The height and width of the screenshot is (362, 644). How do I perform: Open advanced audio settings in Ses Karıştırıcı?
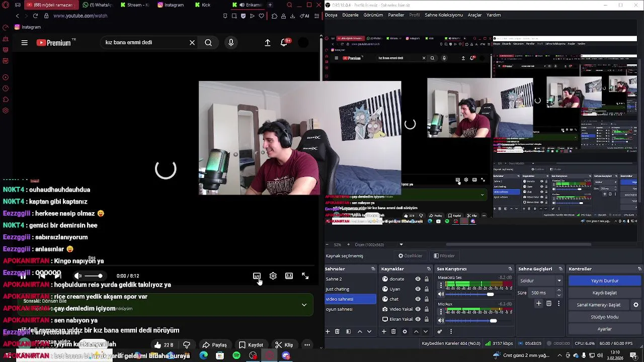point(440,332)
